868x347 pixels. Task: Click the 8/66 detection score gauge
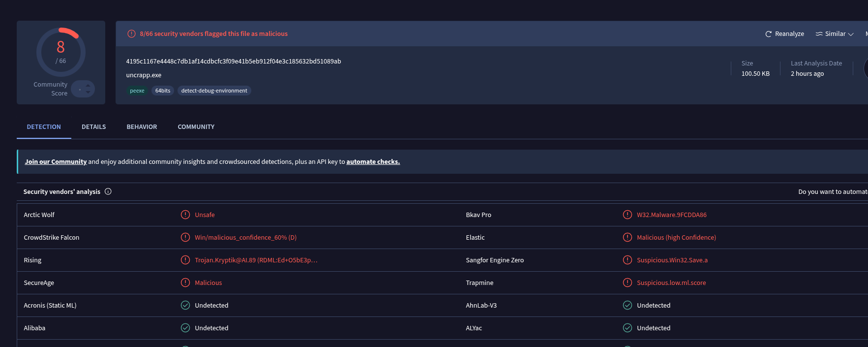click(x=61, y=52)
